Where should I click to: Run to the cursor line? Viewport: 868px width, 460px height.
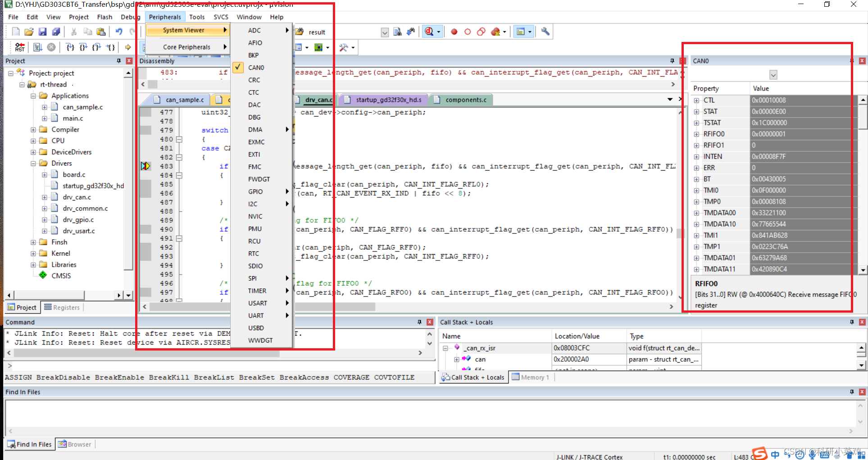[111, 47]
